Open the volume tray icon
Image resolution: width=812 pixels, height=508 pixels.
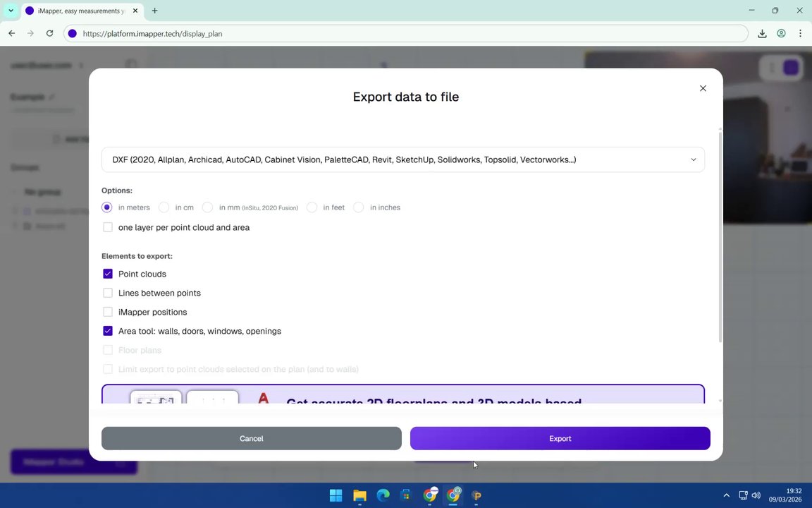pos(756,495)
